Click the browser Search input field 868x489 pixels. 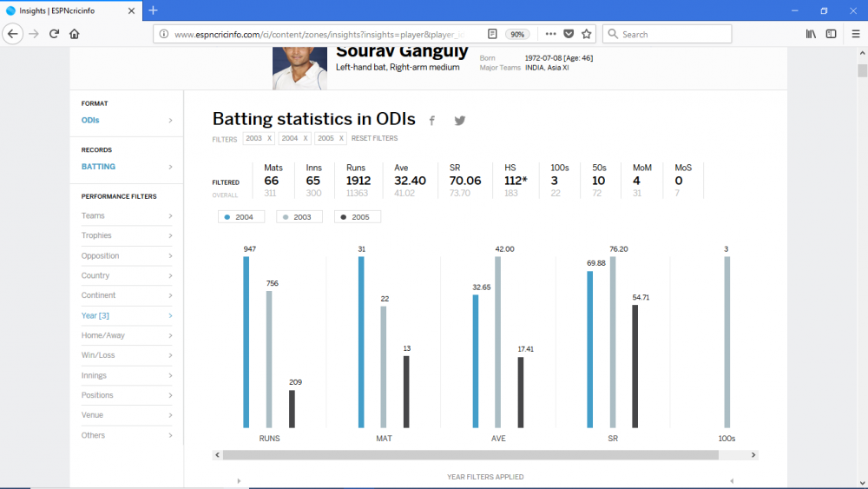(x=667, y=34)
